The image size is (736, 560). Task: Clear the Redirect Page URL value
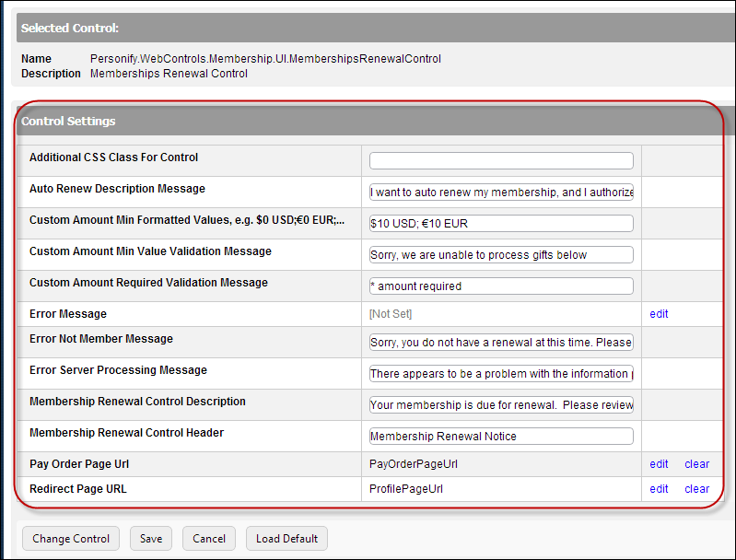696,489
